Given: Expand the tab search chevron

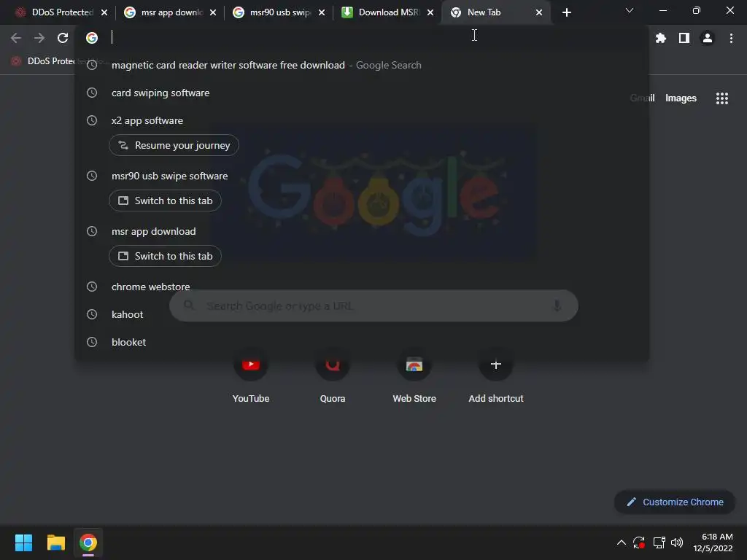Looking at the screenshot, I should [630, 10].
